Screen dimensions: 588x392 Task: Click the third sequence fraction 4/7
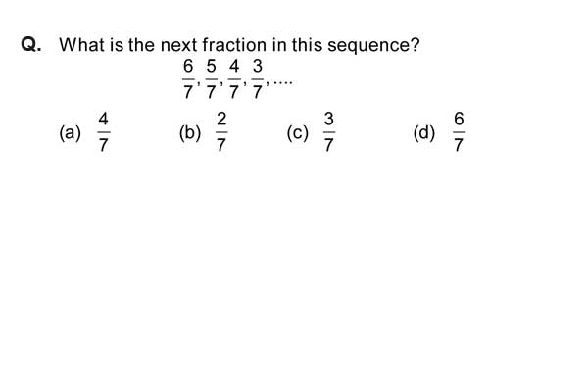(234, 79)
